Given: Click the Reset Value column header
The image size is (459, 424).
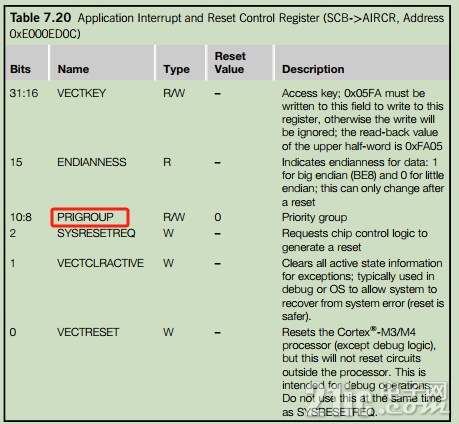Looking at the screenshot, I should tap(230, 63).
